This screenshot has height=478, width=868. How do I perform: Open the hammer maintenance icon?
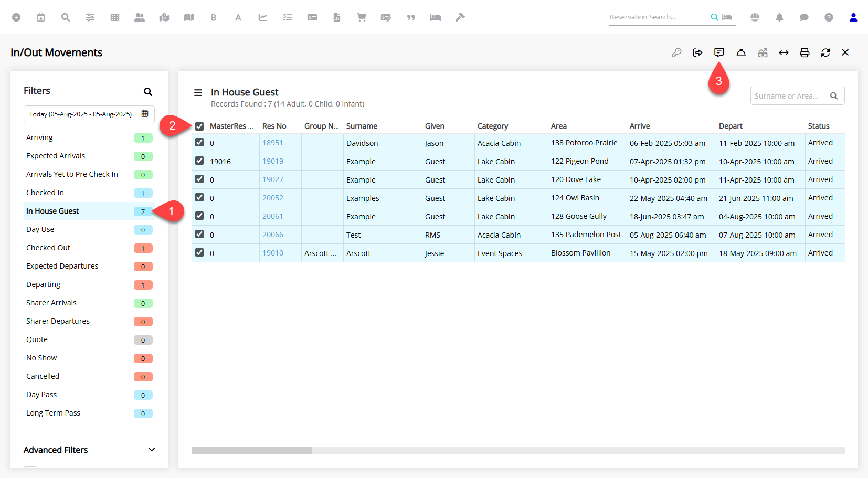click(x=460, y=17)
